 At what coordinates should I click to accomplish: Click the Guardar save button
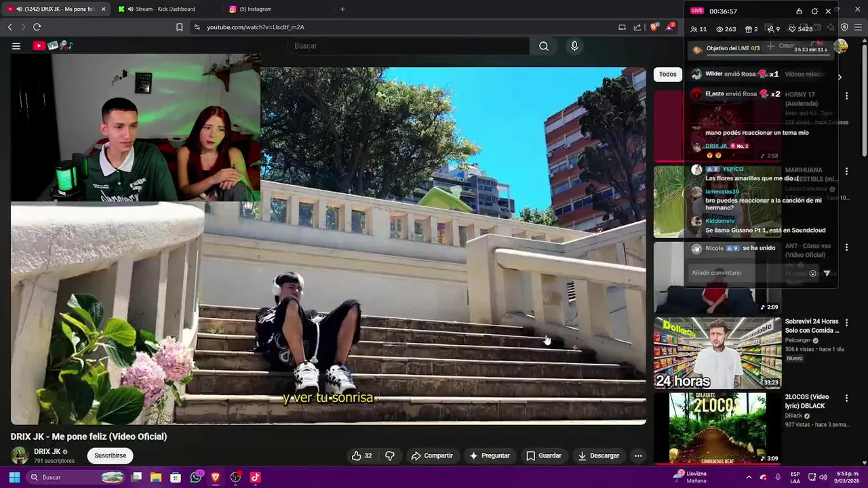[544, 455]
